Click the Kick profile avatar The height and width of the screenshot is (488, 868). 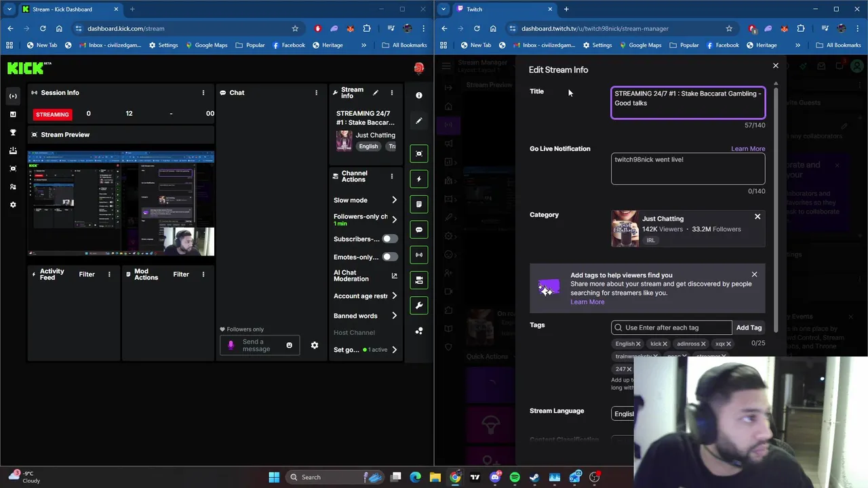419,68
